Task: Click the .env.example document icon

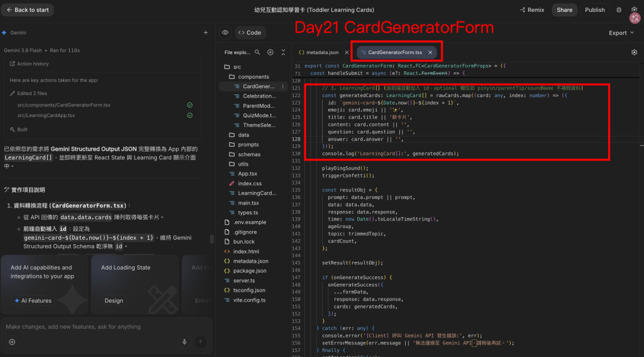Action: tap(227, 222)
